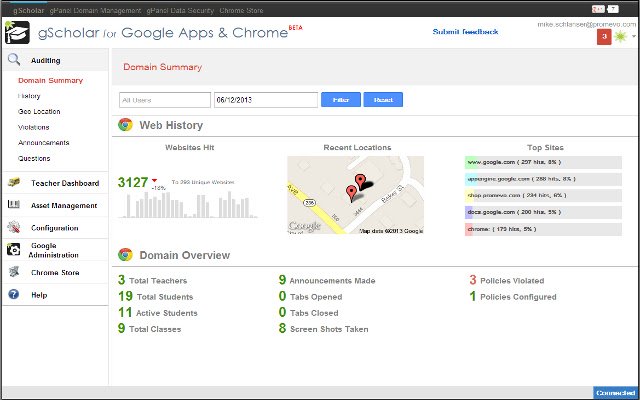
Task: Click the 'Policies Violated' stat
Action: 507,280
